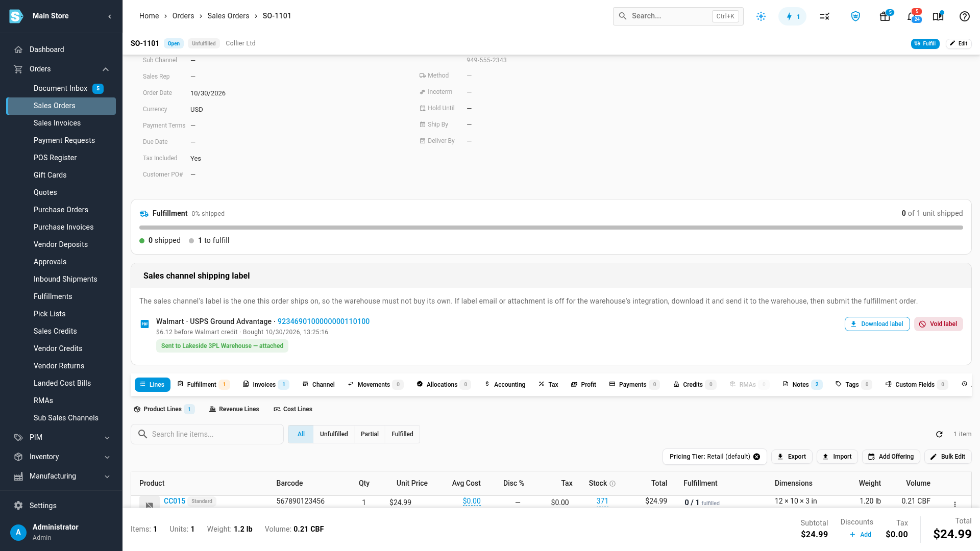980x551 pixels.
Task: Open the documentation book icon
Action: pos(938,16)
